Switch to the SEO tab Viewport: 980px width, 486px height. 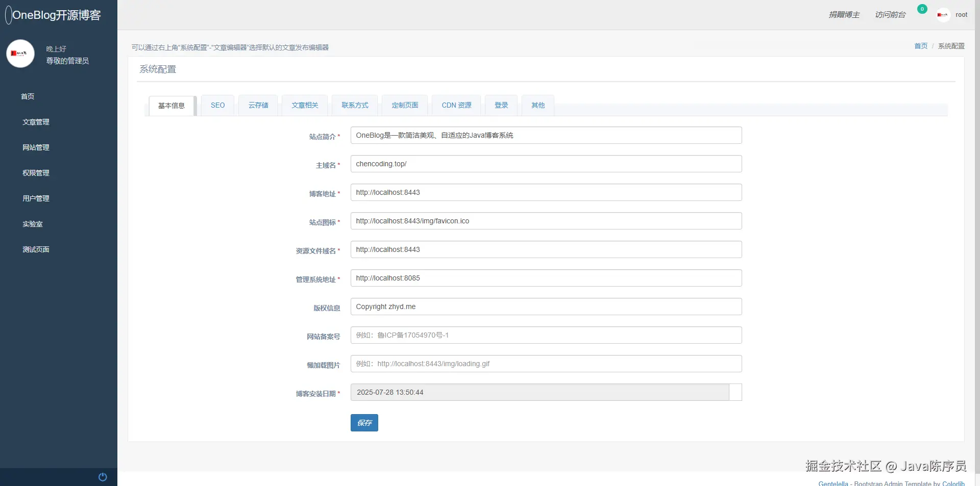218,105
